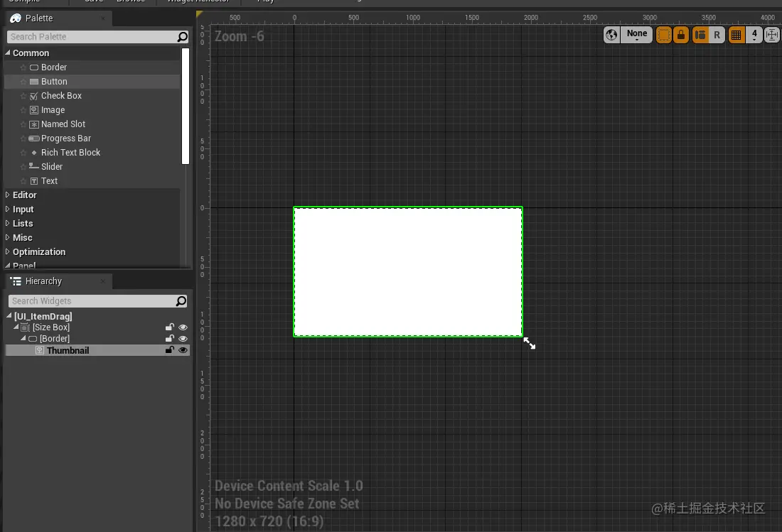Click the 1280 x 720 (16:9) resolution text
Screen dimensions: 782x532
click(x=269, y=521)
